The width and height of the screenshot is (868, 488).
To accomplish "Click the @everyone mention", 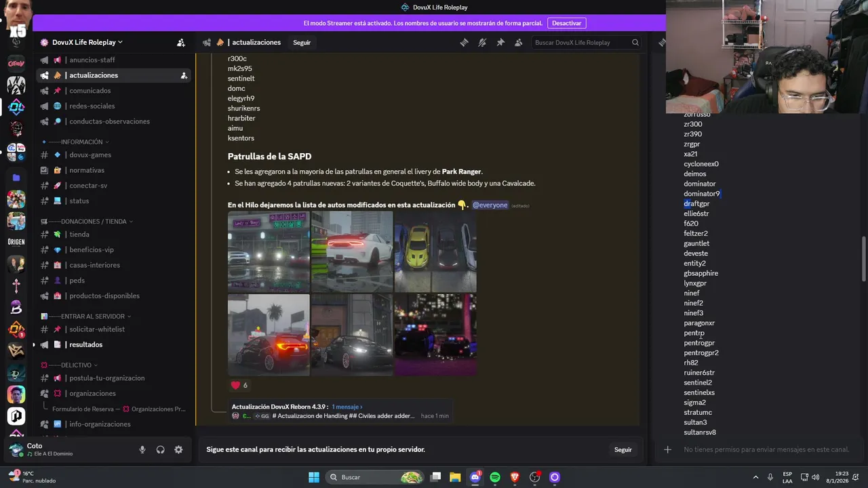I will [x=490, y=205].
